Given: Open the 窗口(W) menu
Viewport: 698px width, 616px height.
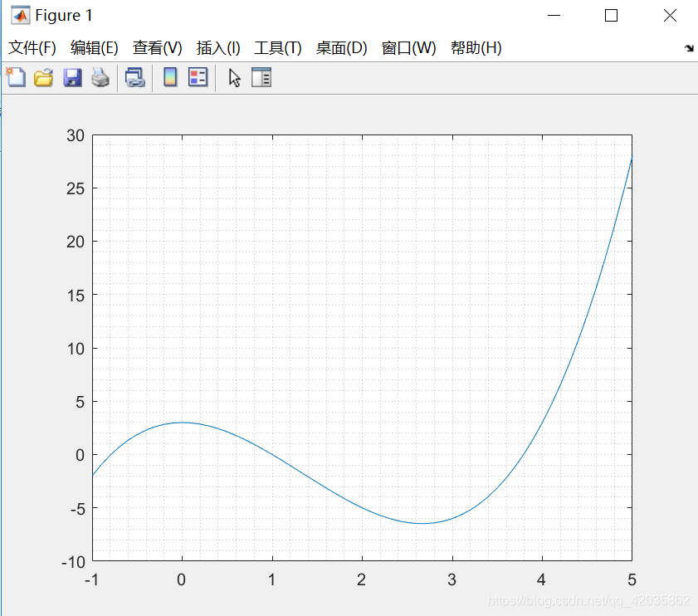Looking at the screenshot, I should [x=408, y=47].
